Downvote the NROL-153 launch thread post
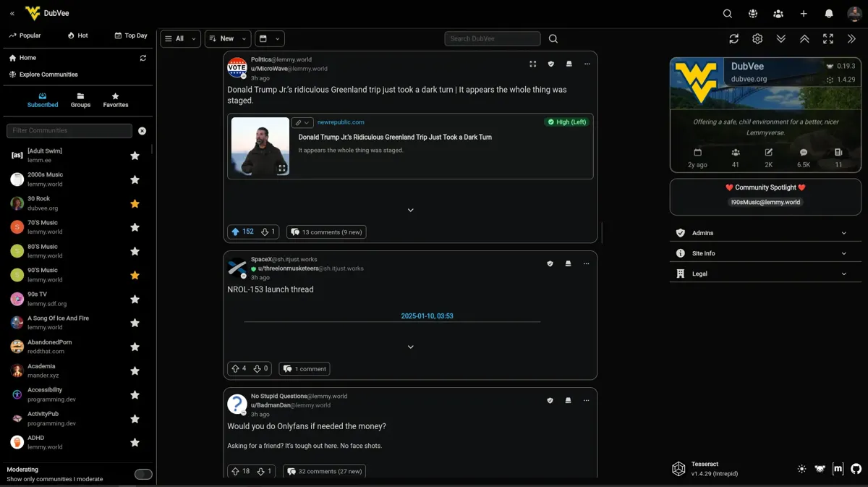868x487 pixels. click(257, 368)
